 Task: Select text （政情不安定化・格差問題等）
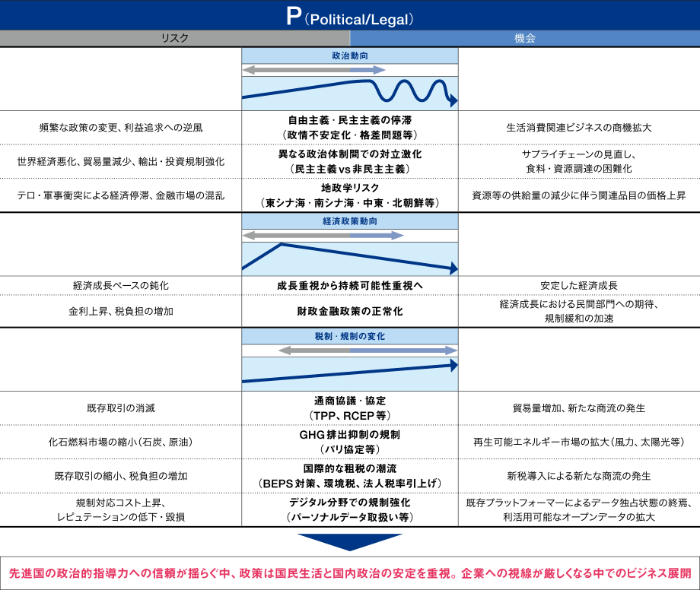pyautogui.click(x=350, y=135)
